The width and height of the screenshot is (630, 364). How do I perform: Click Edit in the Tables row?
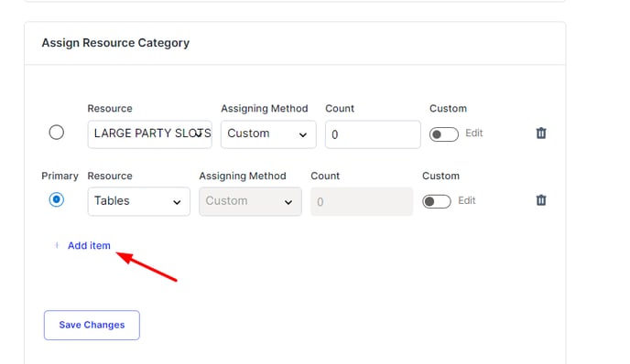tap(466, 200)
